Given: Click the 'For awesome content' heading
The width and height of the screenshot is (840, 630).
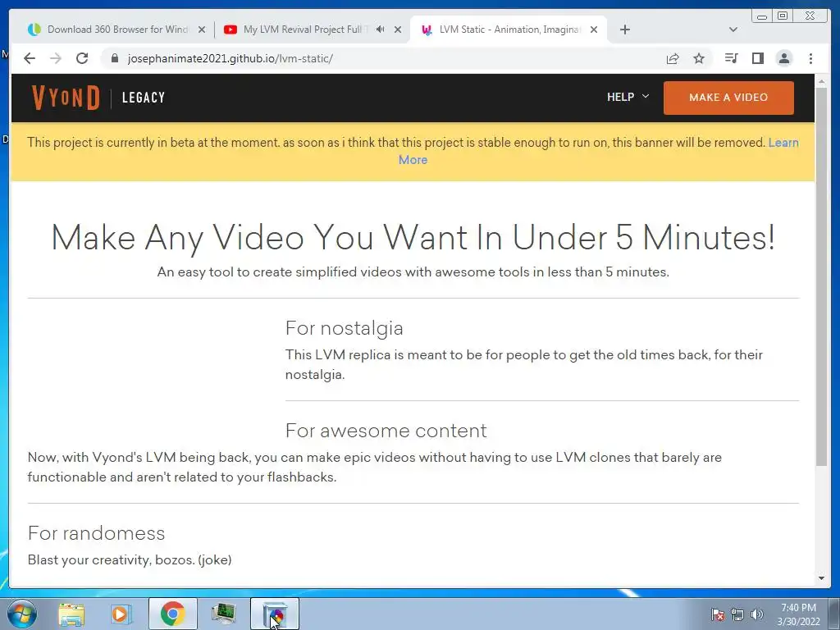Looking at the screenshot, I should [x=386, y=430].
